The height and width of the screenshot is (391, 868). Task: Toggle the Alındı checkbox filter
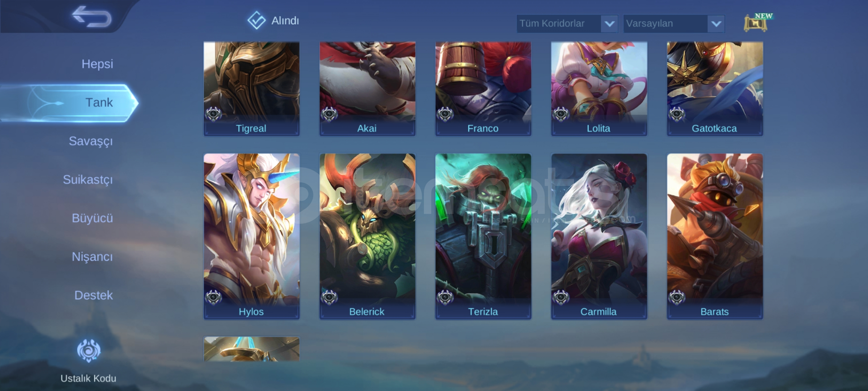[x=256, y=20]
